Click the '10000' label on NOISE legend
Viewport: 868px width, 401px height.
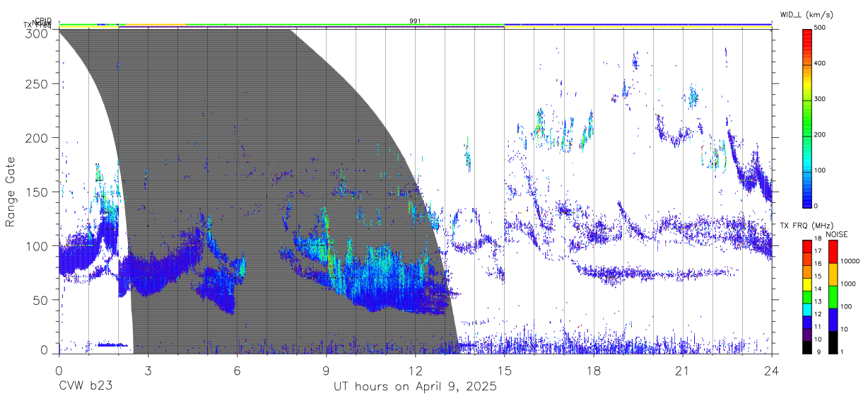850,262
